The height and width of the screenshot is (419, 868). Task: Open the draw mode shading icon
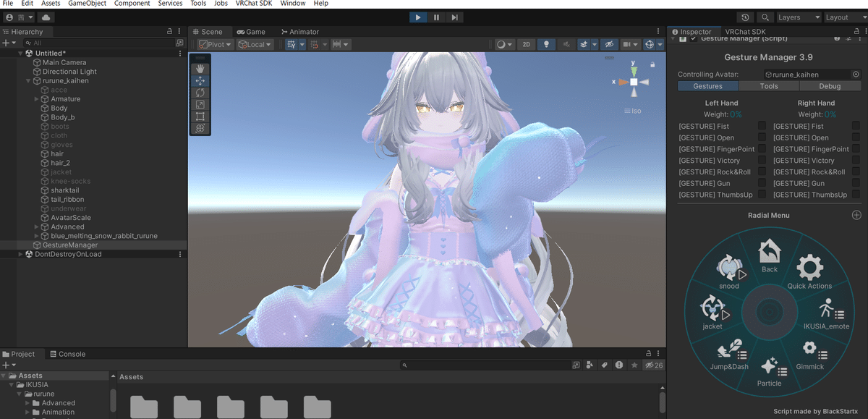(502, 43)
